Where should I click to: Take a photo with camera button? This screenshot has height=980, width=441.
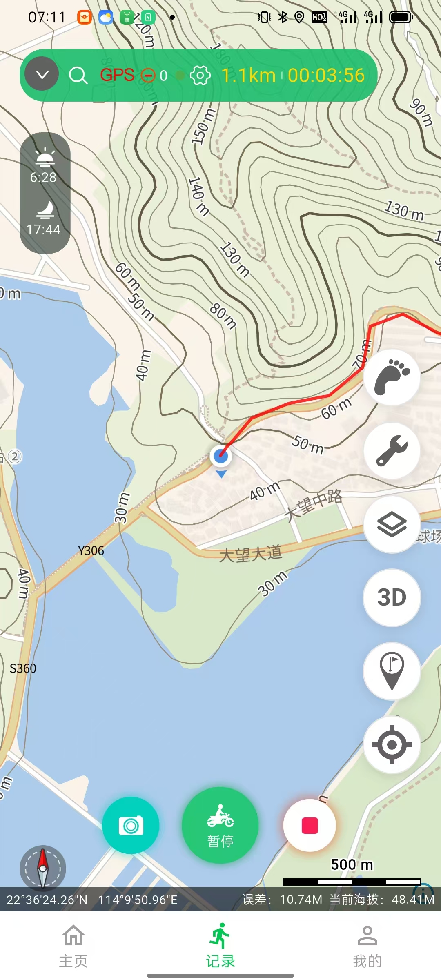[131, 825]
